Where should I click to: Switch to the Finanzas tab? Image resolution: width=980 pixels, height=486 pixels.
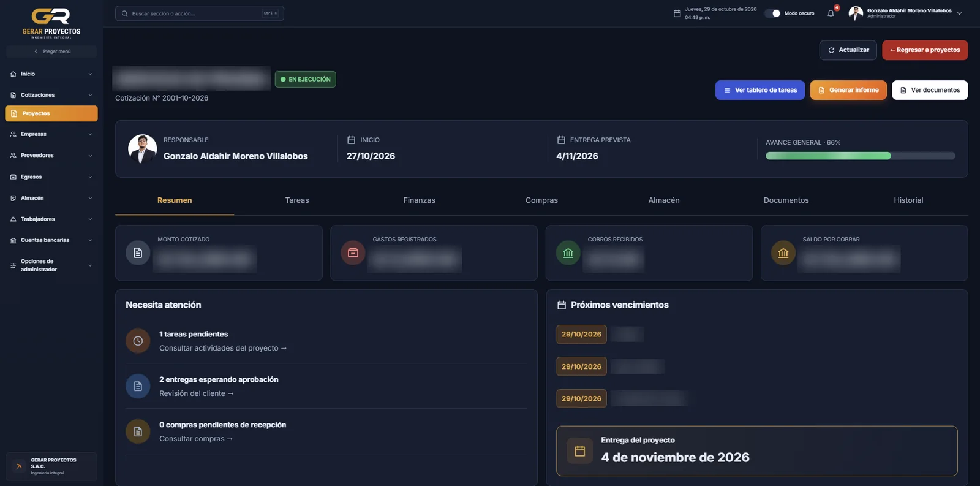420,200
